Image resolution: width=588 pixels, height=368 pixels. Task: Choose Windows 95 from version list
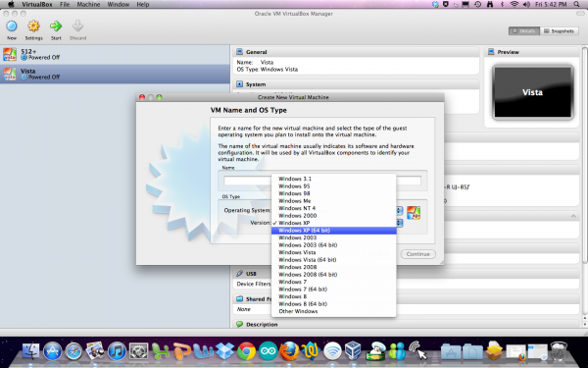pyautogui.click(x=334, y=186)
